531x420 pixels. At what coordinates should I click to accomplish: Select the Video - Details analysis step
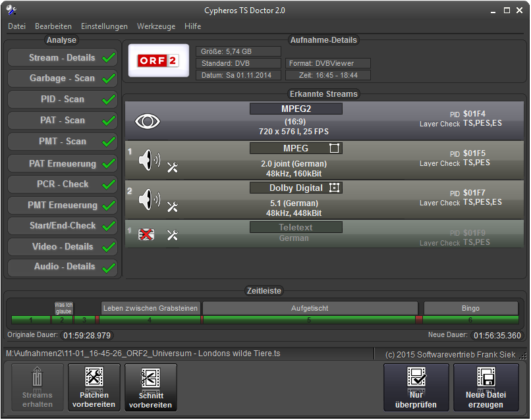click(x=63, y=247)
